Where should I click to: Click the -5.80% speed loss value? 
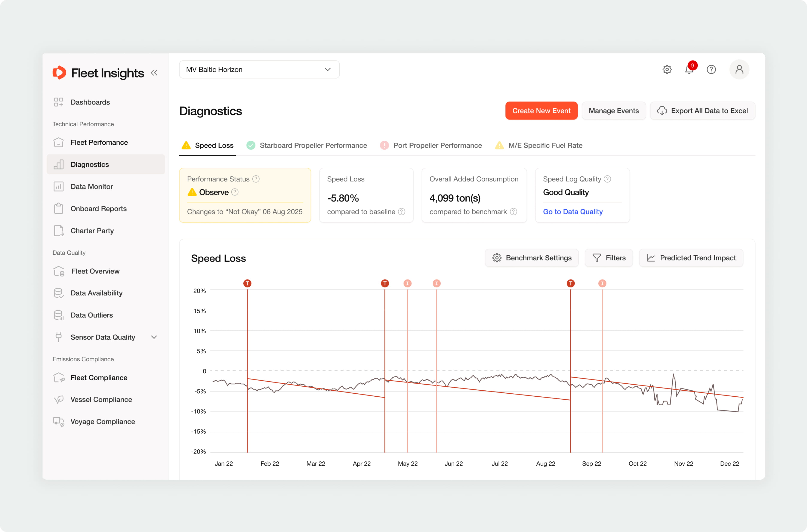tap(343, 198)
